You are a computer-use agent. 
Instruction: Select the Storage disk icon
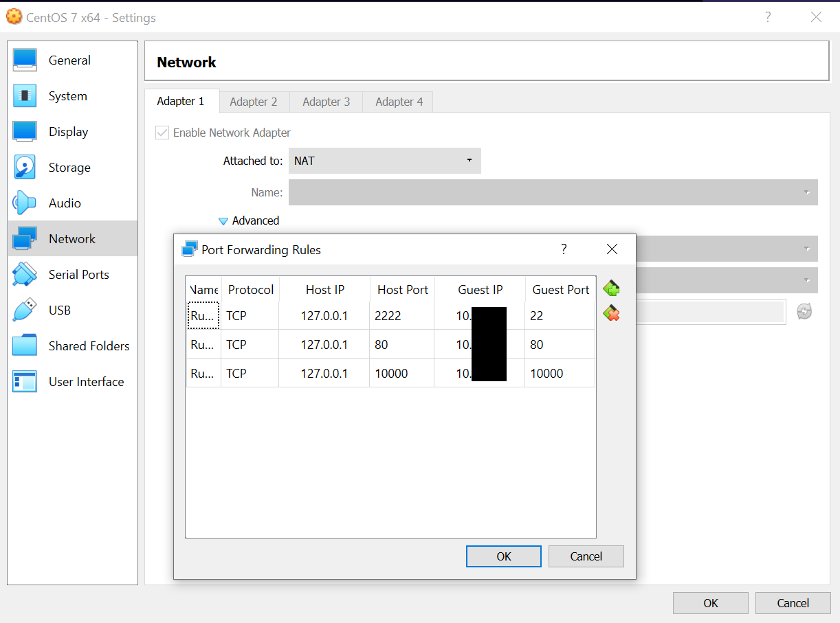click(x=25, y=168)
